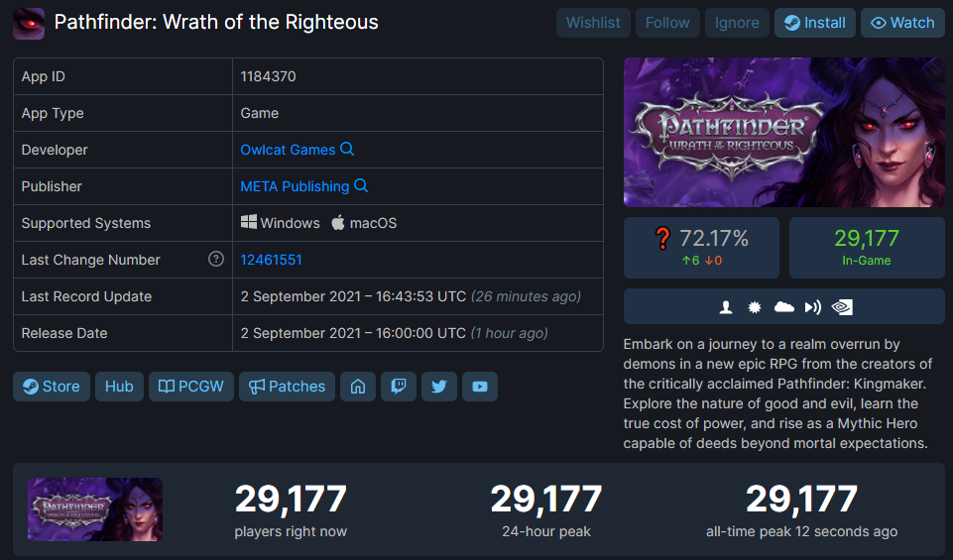Open the Twitter icon link
953x560 pixels.
point(439,387)
